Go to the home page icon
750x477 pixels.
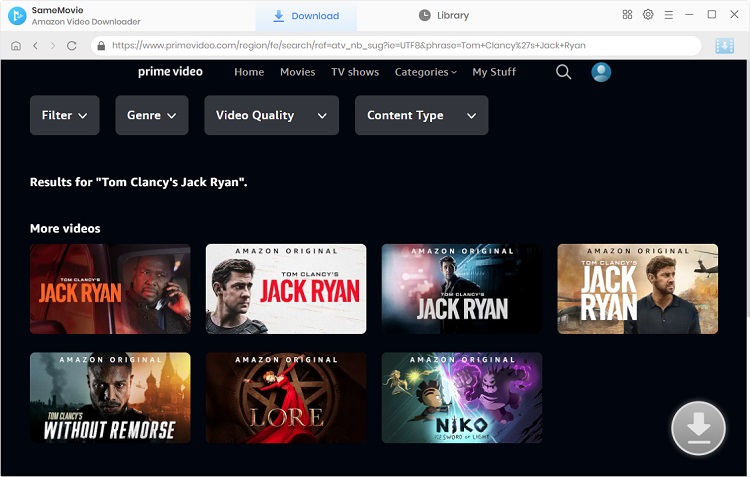click(x=16, y=45)
